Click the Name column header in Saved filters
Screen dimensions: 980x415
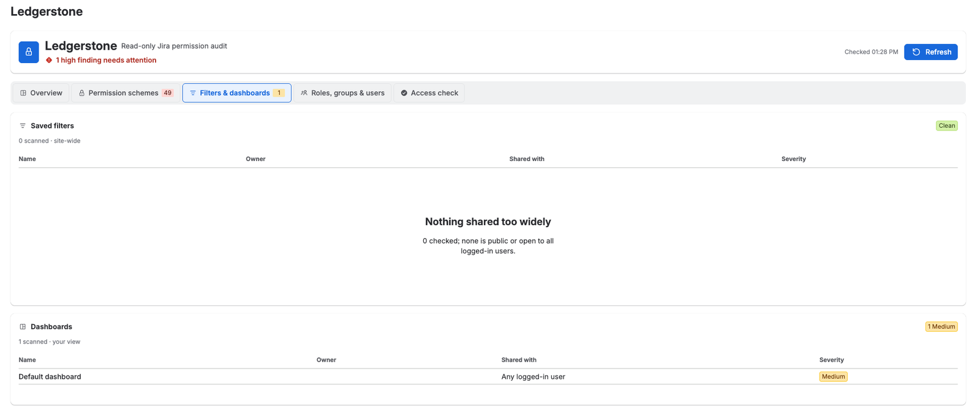pos(27,159)
